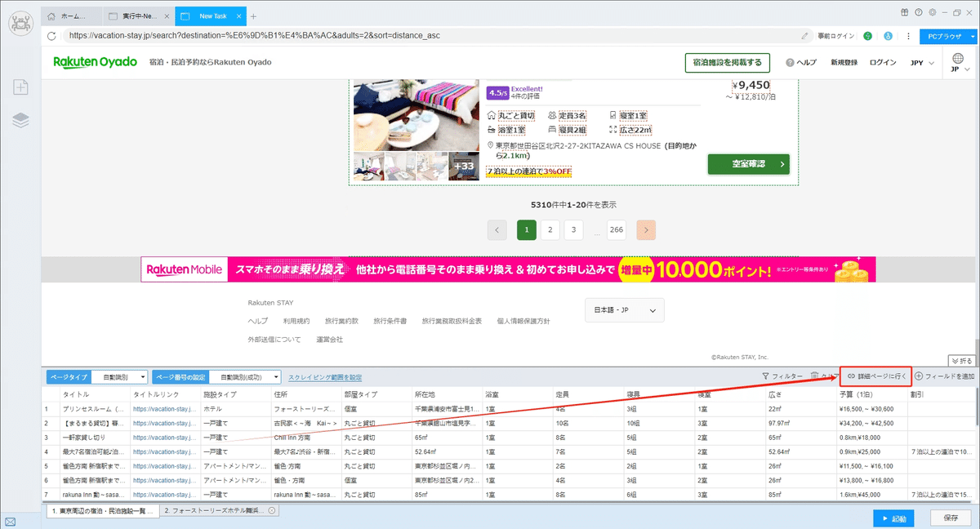This screenshot has width=980, height=529.
Task: Click the mail envelope icon at bottom left
Action: click(10, 522)
